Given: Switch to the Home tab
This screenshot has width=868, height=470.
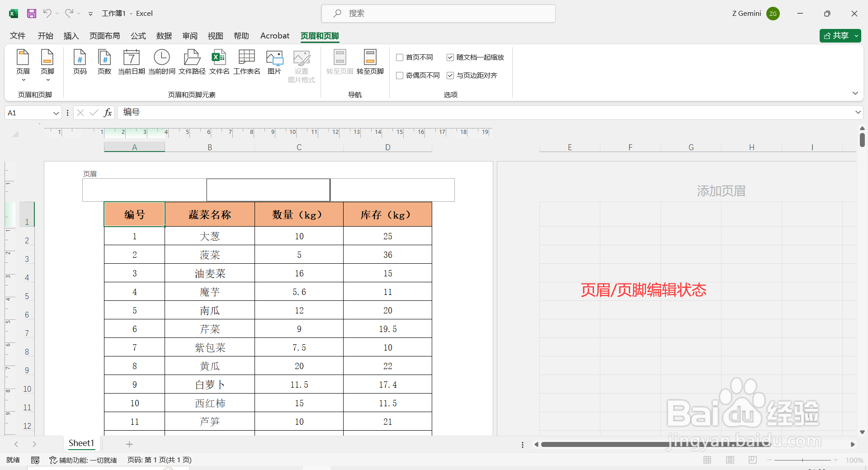Looking at the screenshot, I should [x=45, y=36].
